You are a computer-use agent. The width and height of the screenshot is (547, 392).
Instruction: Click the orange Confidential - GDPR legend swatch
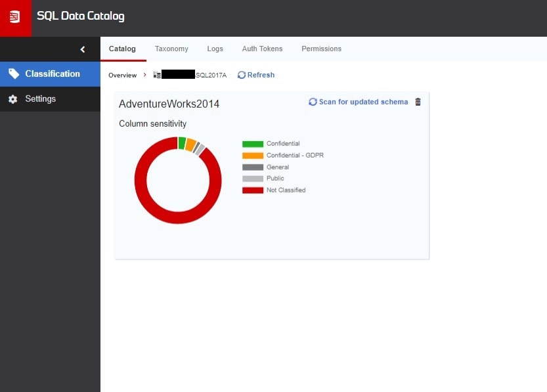coord(253,156)
